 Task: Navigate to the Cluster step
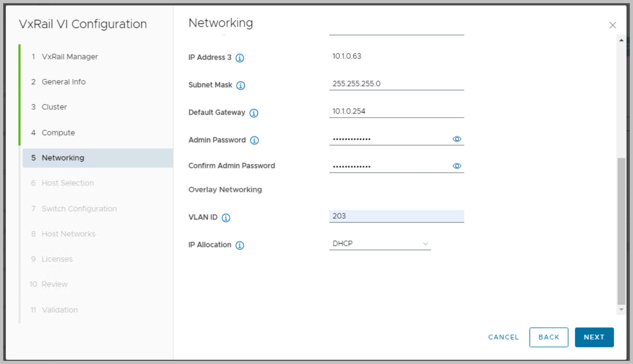[54, 107]
